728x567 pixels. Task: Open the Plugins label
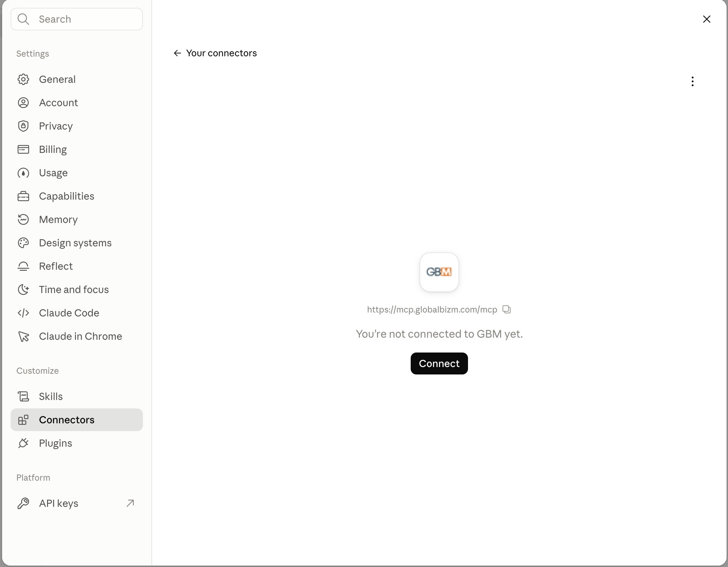tap(56, 443)
